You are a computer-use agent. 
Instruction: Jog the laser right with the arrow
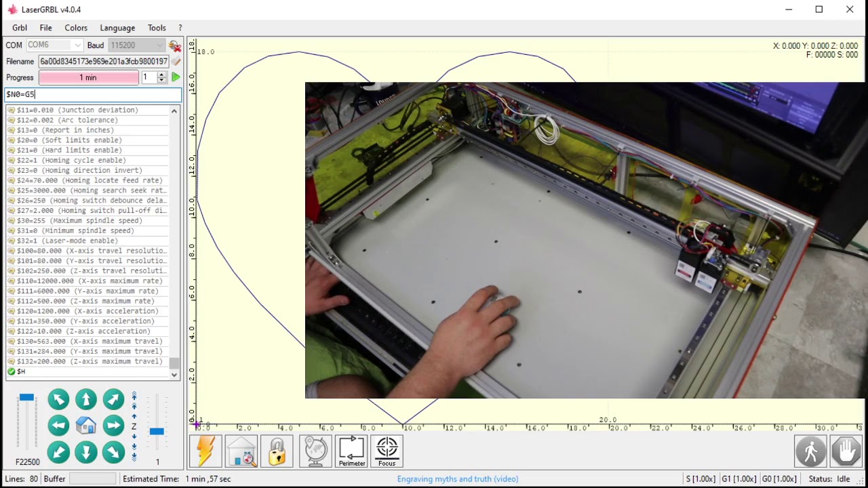click(x=113, y=426)
